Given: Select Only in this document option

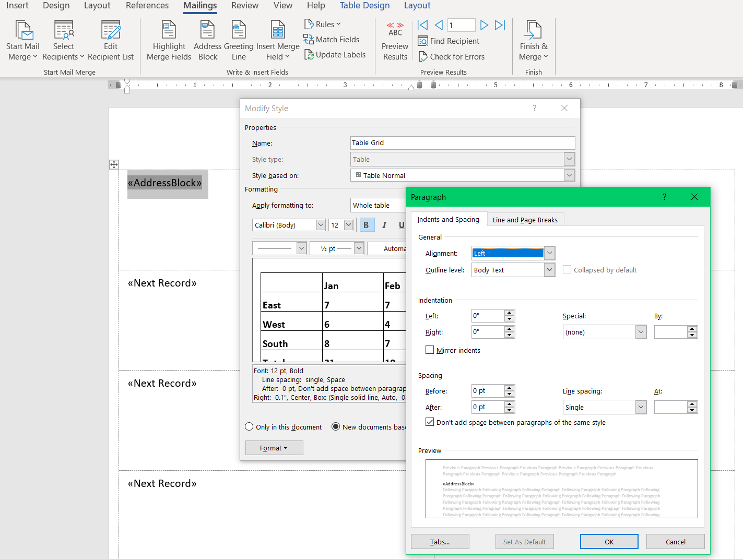Looking at the screenshot, I should 249,427.
